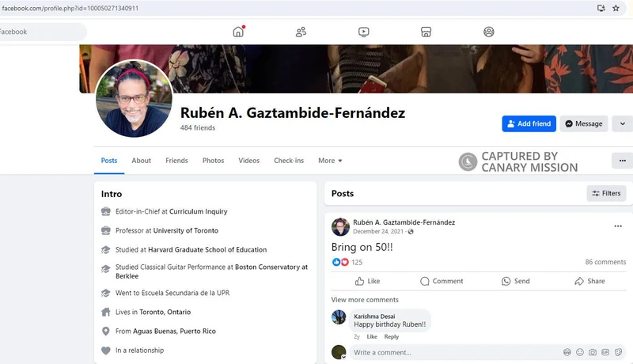Open the posts Filters button
633x364 pixels.
[x=606, y=193]
